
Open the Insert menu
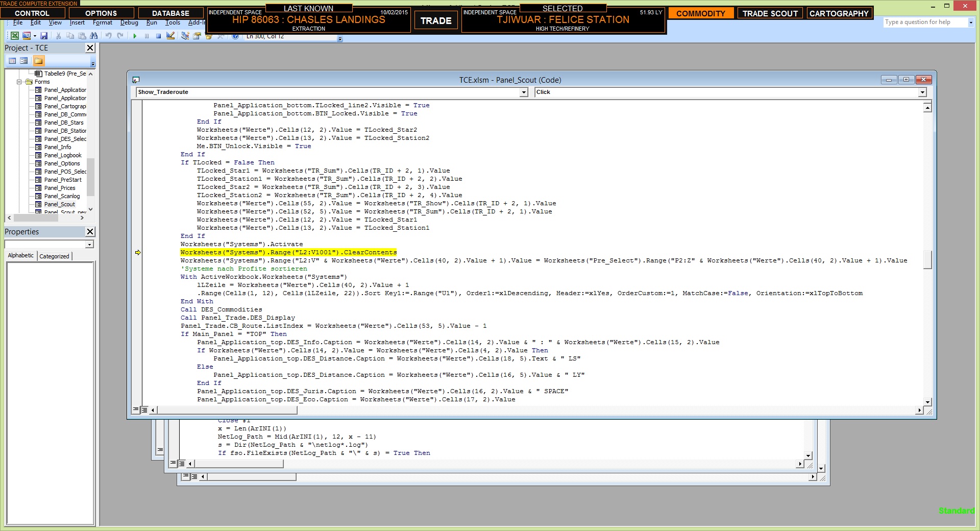click(x=77, y=22)
